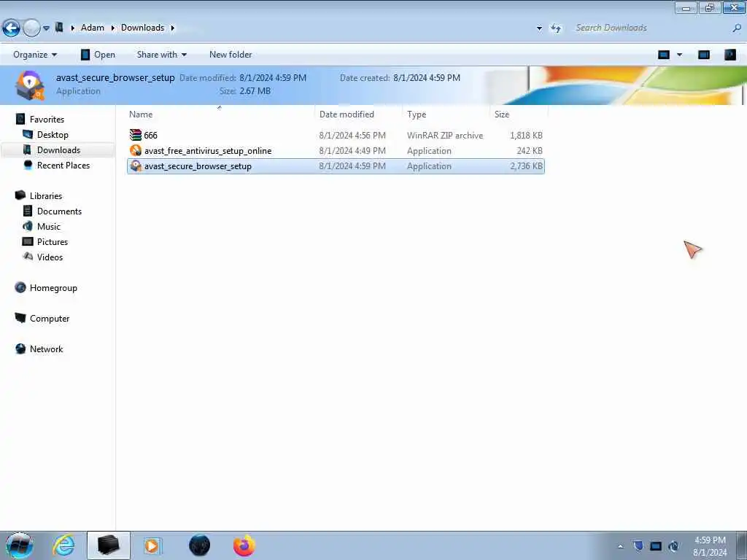Click the '1,818 KB' size cell
Screen dimensions: 747x560
pos(526,135)
